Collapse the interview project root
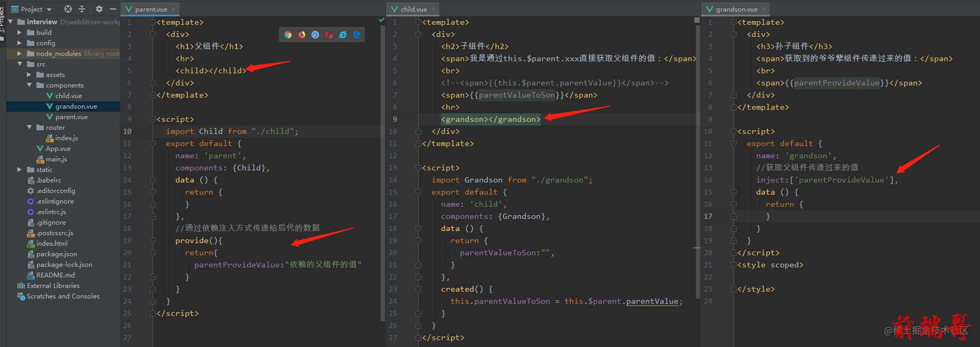The height and width of the screenshot is (347, 980). tap(10, 22)
